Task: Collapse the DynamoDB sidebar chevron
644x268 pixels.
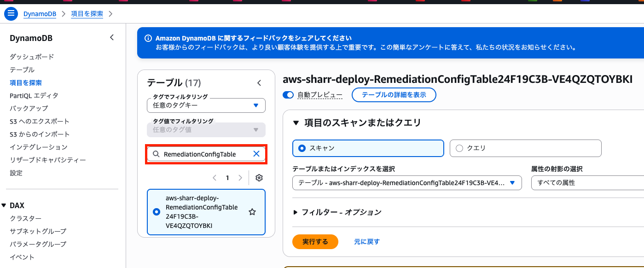Action: tap(111, 37)
